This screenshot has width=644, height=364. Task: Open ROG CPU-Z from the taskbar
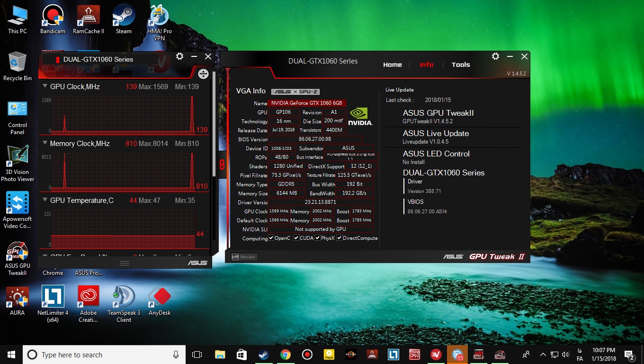tap(414, 355)
